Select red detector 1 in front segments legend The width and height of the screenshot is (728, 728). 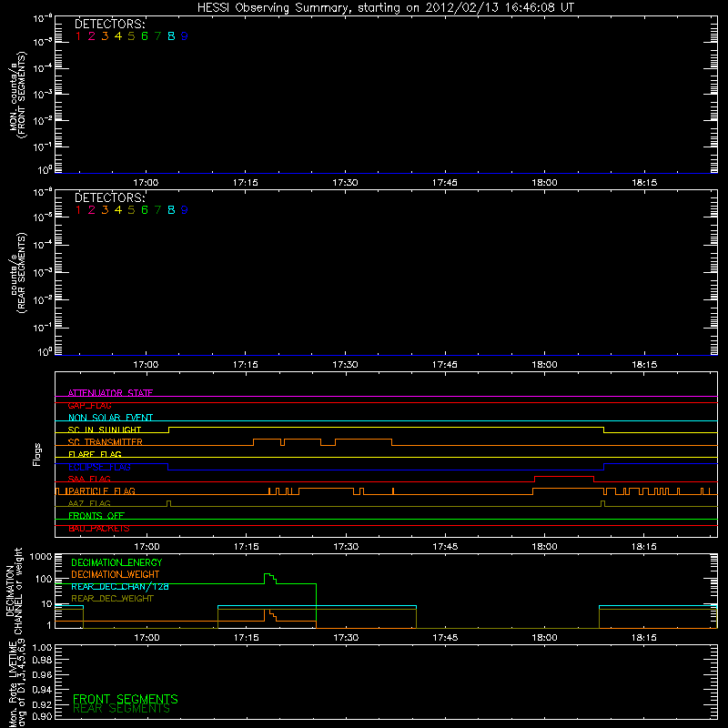pyautogui.click(x=78, y=36)
